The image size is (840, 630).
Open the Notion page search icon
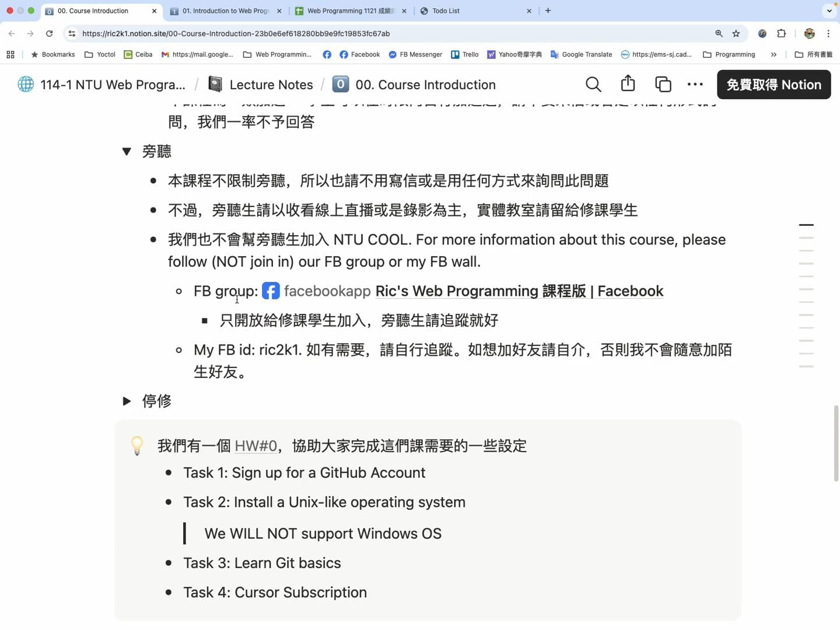click(593, 85)
